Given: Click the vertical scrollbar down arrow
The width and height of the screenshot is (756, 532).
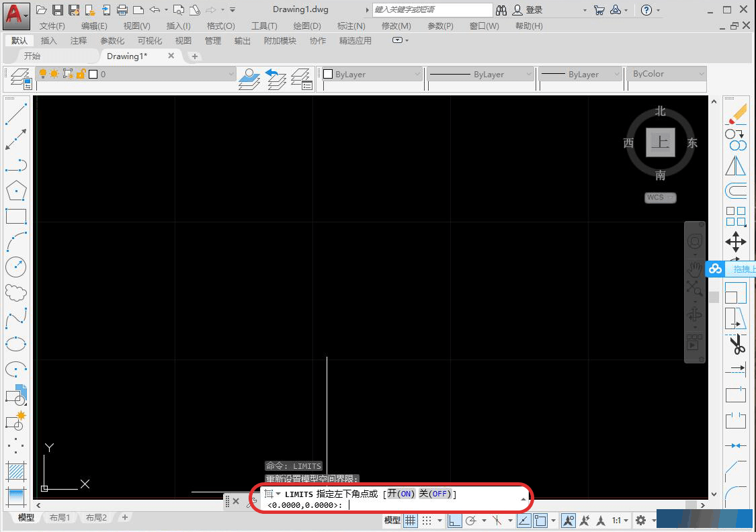Looking at the screenshot, I should tap(714, 494).
